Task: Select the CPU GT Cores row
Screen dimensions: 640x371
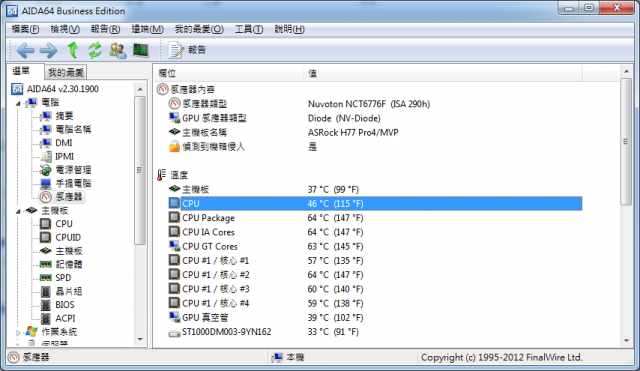Action: coord(376,247)
